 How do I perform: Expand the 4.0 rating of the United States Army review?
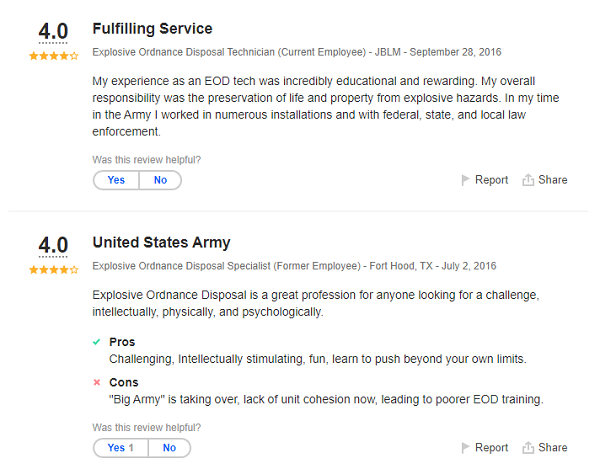coord(53,246)
